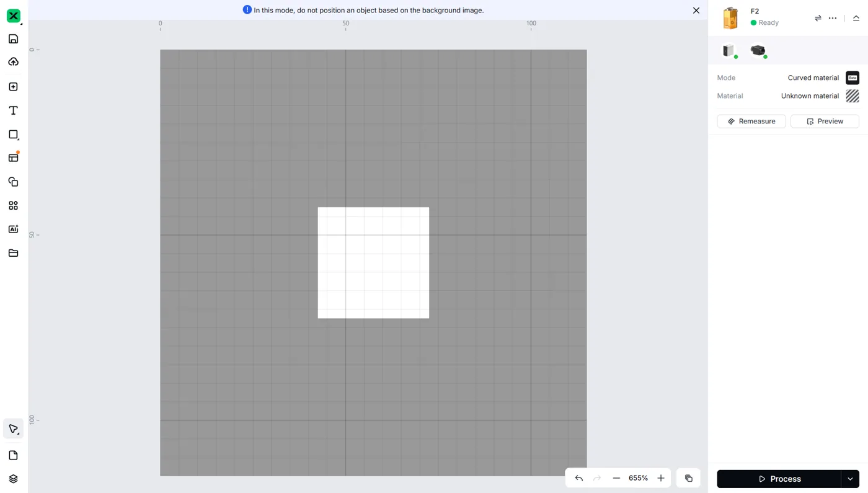Click the save file icon
868x493 pixels.
click(x=14, y=39)
